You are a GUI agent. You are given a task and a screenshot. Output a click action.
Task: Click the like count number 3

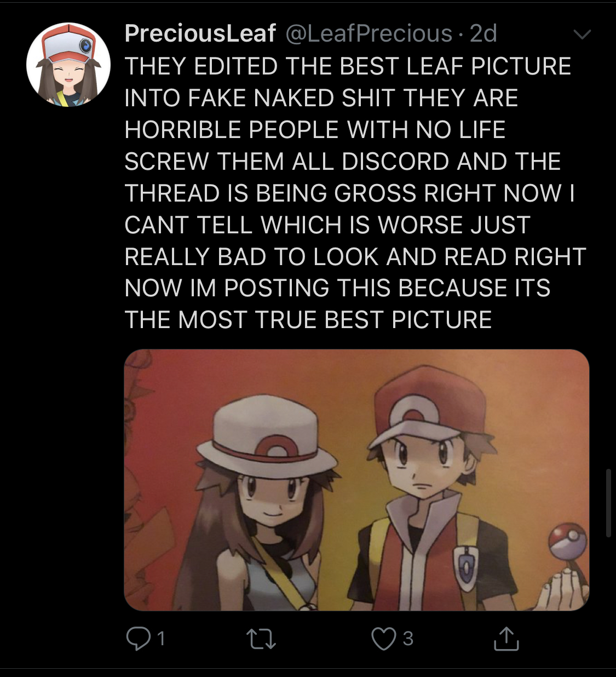(x=408, y=639)
